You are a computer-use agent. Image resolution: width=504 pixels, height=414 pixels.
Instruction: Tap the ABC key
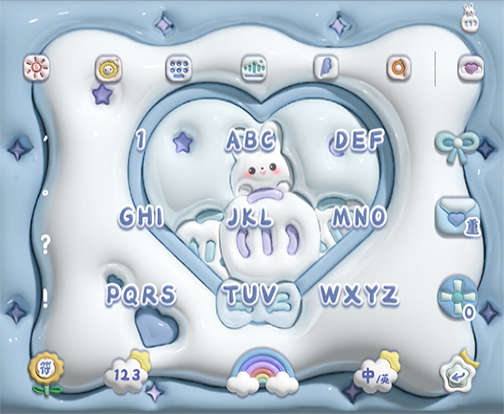click(251, 139)
